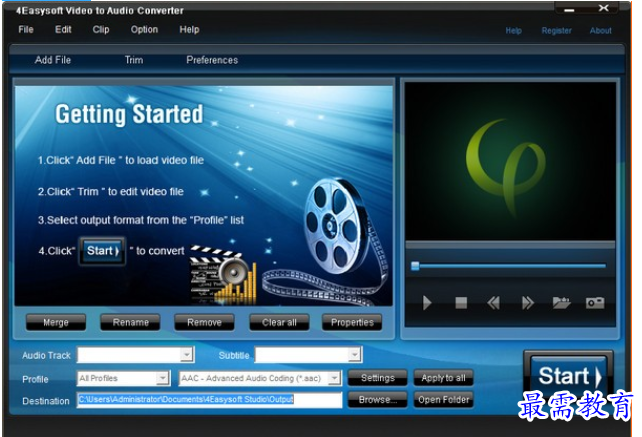Minimize the converter window

[569, 9]
